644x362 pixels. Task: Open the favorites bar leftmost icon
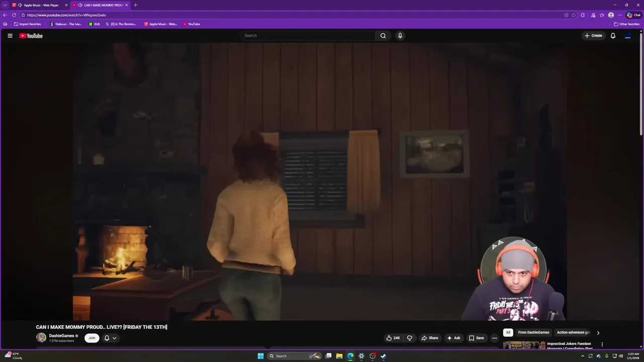click(x=5, y=24)
